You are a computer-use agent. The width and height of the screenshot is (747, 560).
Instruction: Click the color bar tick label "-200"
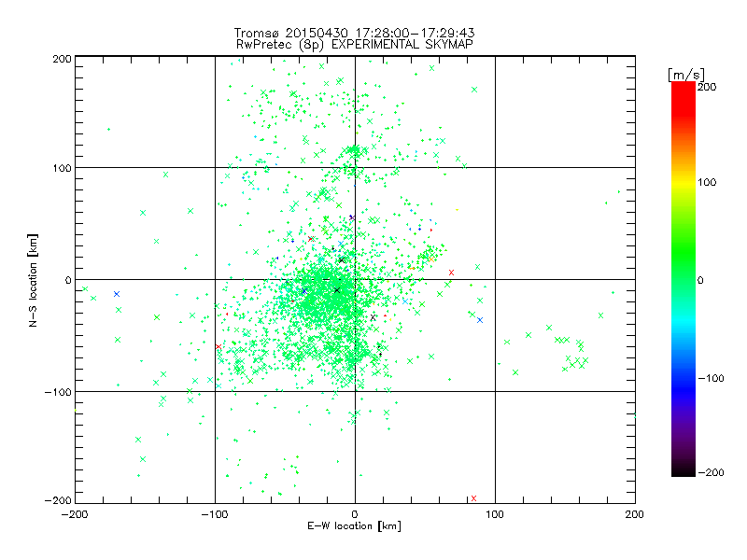[711, 472]
